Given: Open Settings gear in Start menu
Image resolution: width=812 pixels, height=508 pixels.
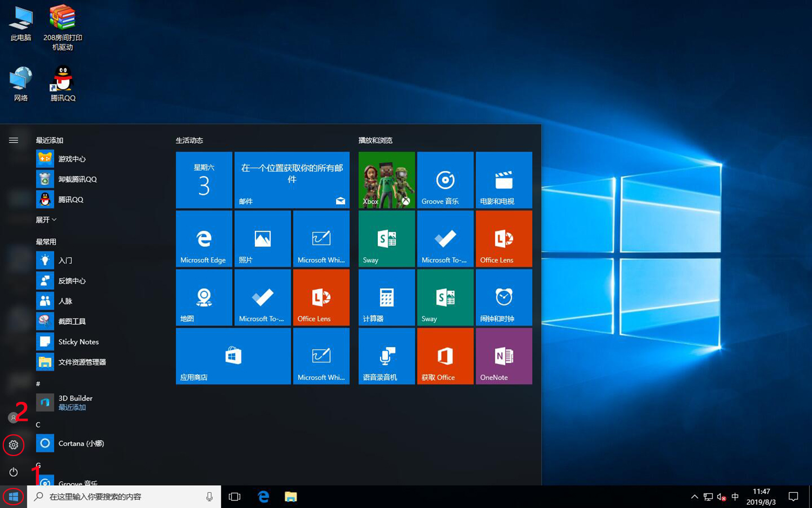Looking at the screenshot, I should click(x=14, y=445).
